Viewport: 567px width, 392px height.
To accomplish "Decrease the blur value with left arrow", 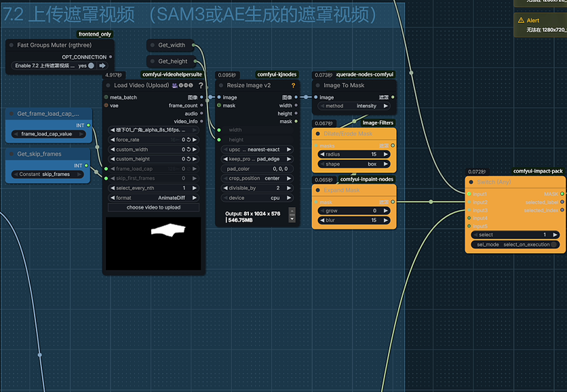I will point(321,220).
